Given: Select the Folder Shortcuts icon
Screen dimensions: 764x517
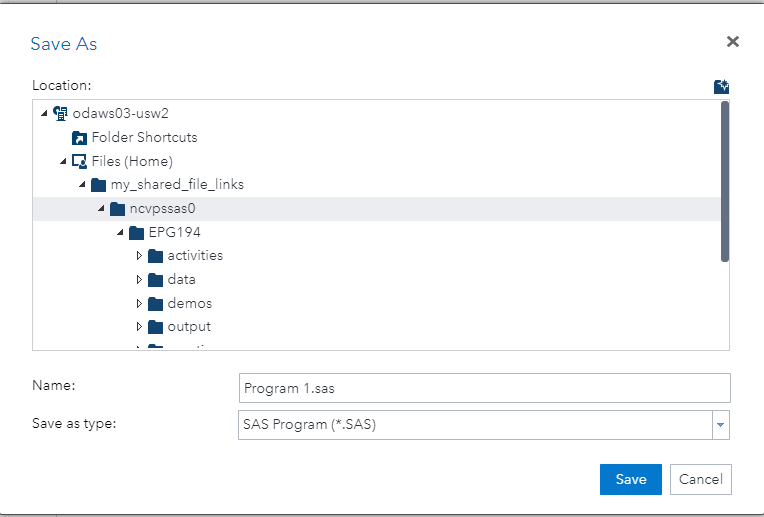Looking at the screenshot, I should pos(79,137).
